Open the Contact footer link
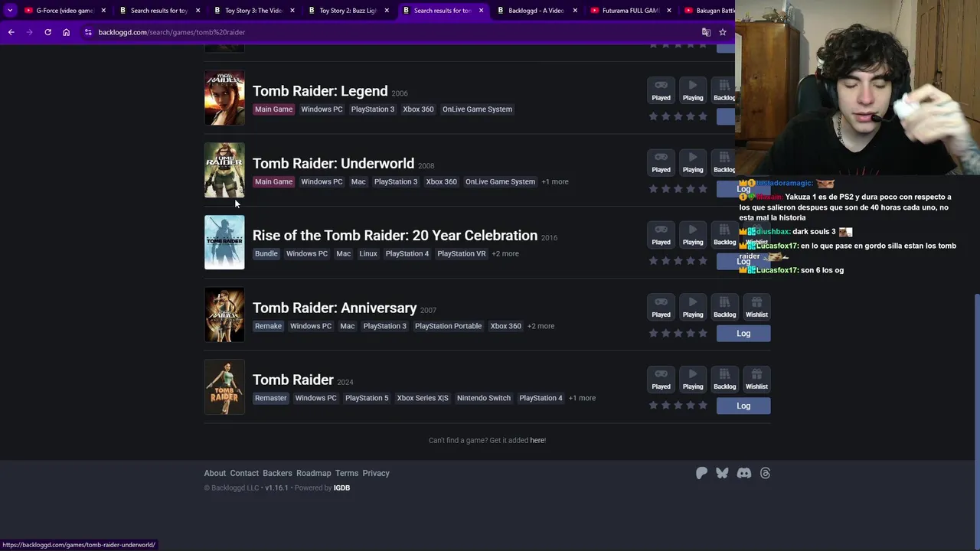 pos(244,473)
